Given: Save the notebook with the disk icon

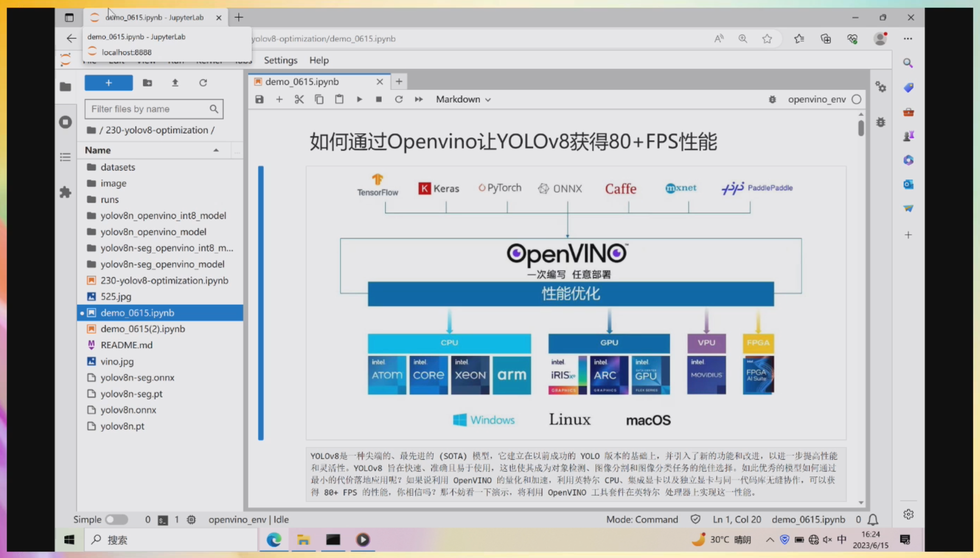Looking at the screenshot, I should tap(259, 99).
